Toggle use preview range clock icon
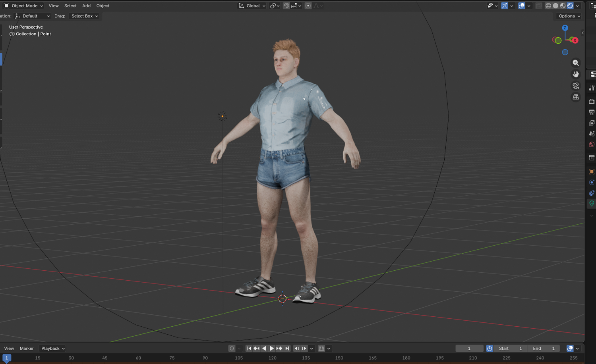The width and height of the screenshot is (596, 364). pyautogui.click(x=490, y=348)
